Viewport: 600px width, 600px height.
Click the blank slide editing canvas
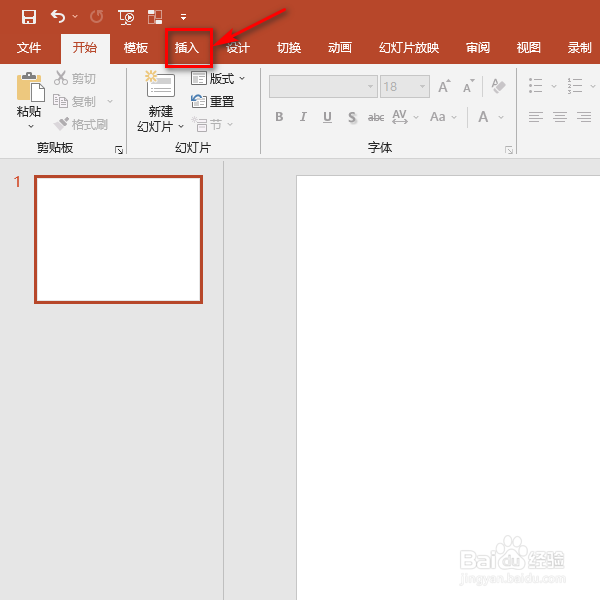448,387
